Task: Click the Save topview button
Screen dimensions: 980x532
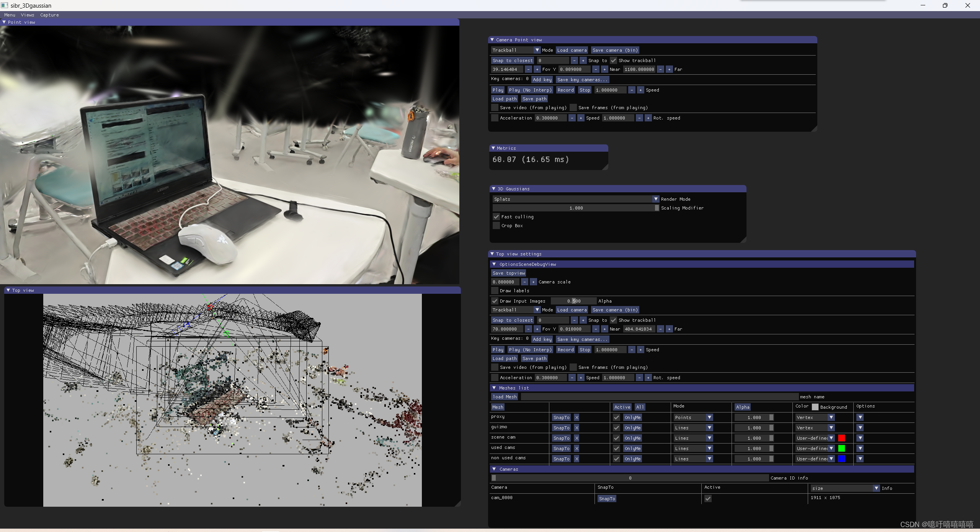Action: [x=509, y=273]
